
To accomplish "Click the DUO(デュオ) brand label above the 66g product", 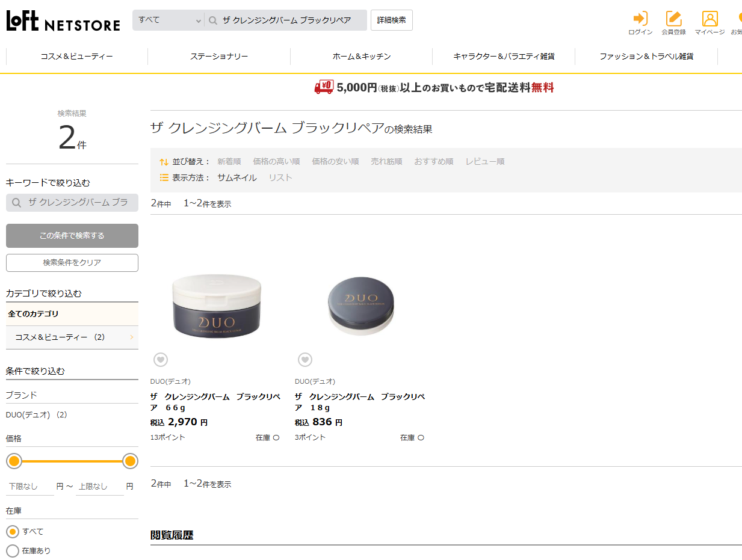I will (x=170, y=381).
